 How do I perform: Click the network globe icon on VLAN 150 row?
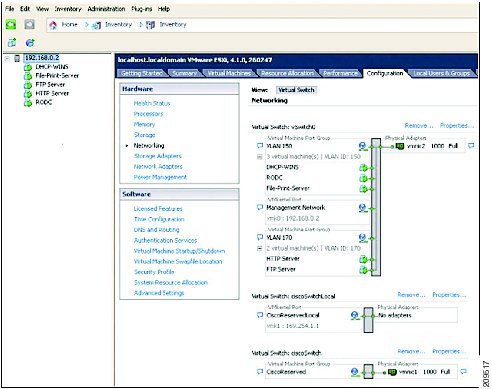(x=362, y=146)
